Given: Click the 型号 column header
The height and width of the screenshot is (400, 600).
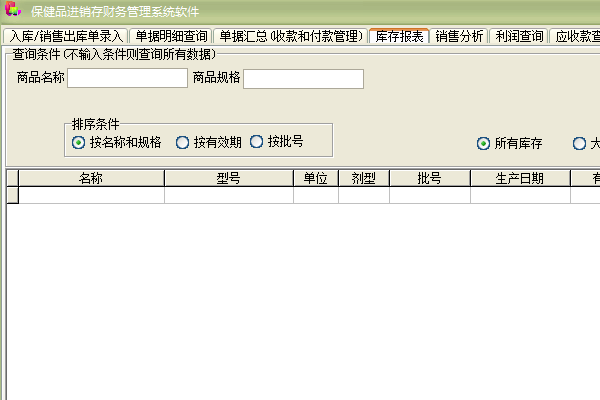Looking at the screenshot, I should [x=229, y=178].
